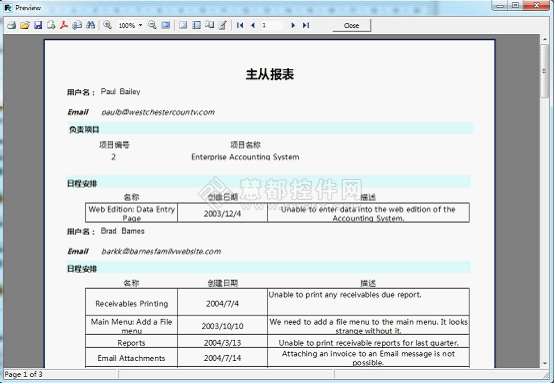Open the 100% zoom dropdown
Image resolution: width=555 pixels, height=384 pixels.
(140, 25)
